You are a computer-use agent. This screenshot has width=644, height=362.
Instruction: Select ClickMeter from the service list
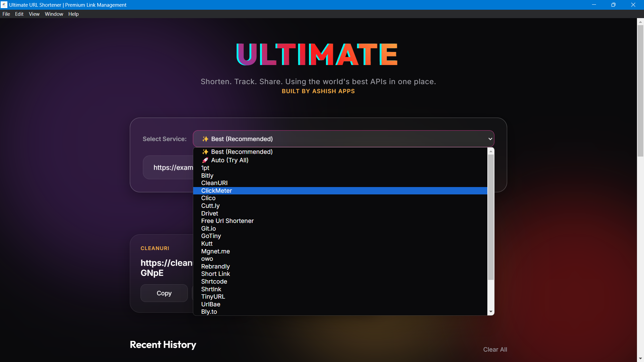pos(216,191)
